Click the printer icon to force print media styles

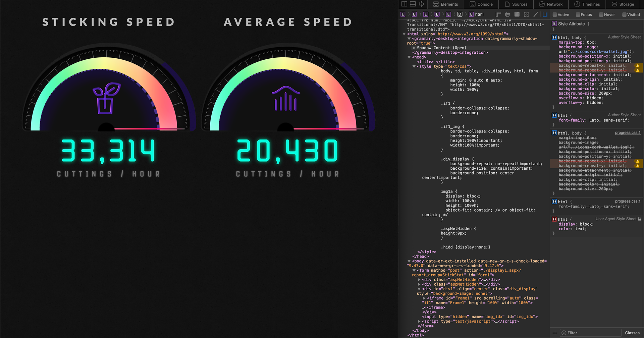pyautogui.click(x=508, y=14)
